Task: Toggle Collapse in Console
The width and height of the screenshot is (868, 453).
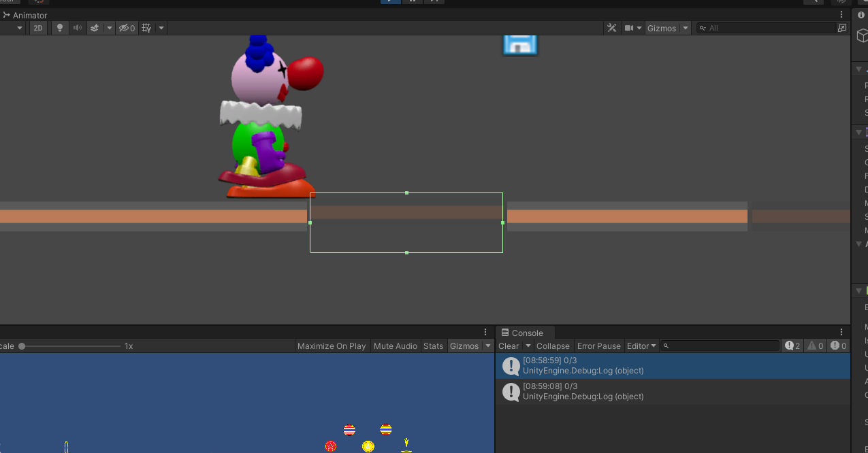Action: click(x=553, y=346)
